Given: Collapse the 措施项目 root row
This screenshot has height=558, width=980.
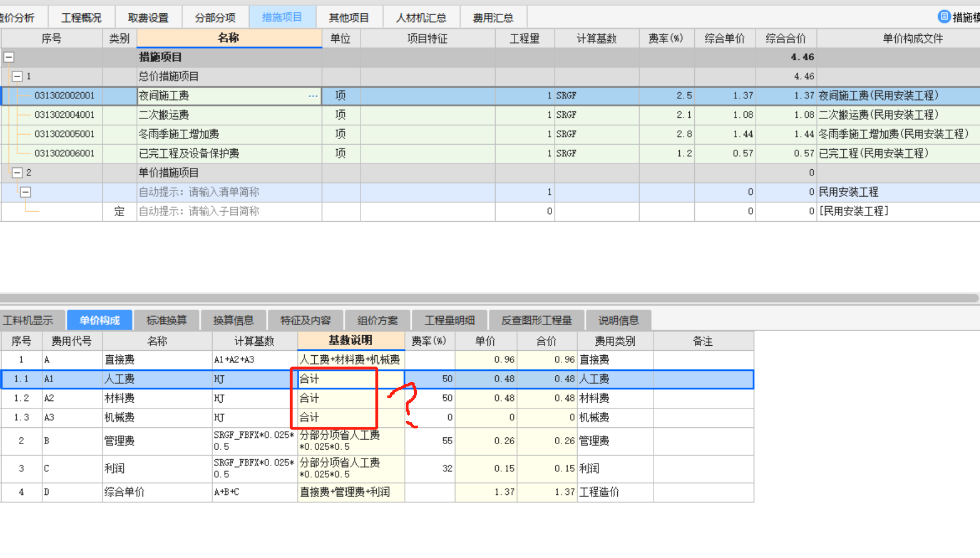Looking at the screenshot, I should (9, 57).
